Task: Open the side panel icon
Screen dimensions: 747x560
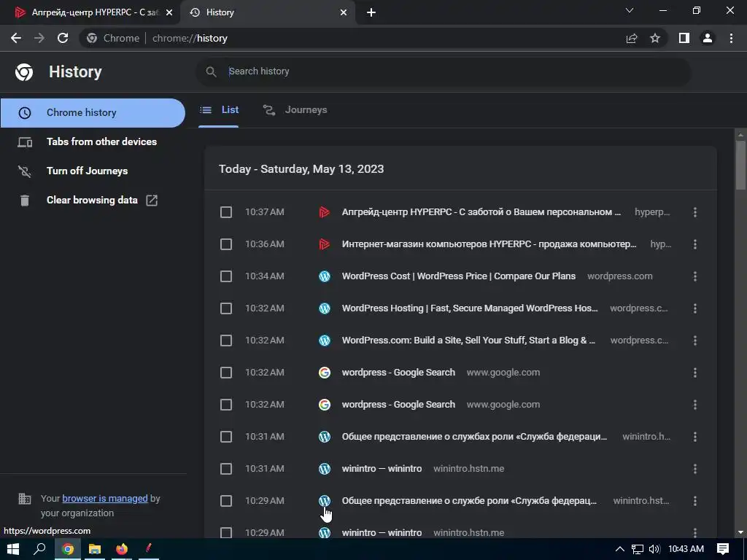Action: point(684,38)
